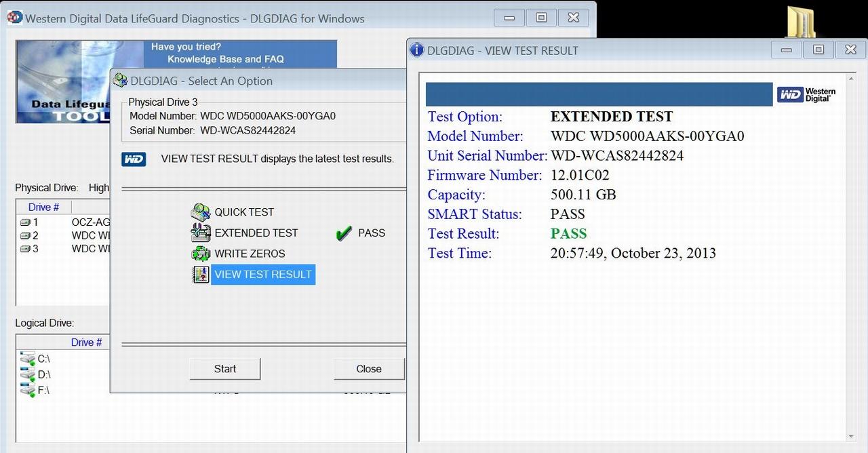This screenshot has height=453, width=868.
Task: Maximize the View Test Result window
Action: coord(818,50)
